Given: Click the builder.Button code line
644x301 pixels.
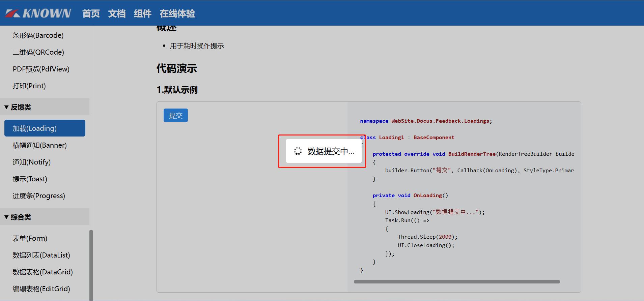Looking at the screenshot, I should [480, 171].
